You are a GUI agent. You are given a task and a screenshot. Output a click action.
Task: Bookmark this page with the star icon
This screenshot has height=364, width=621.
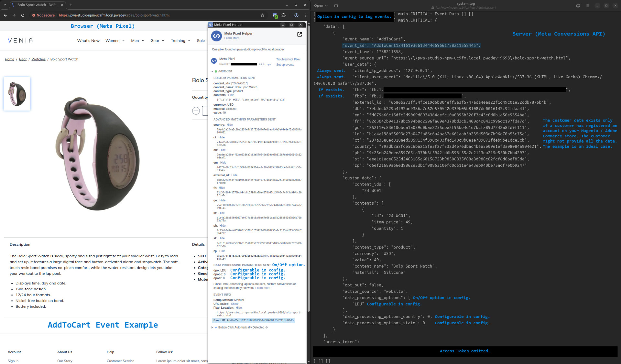pyautogui.click(x=262, y=15)
